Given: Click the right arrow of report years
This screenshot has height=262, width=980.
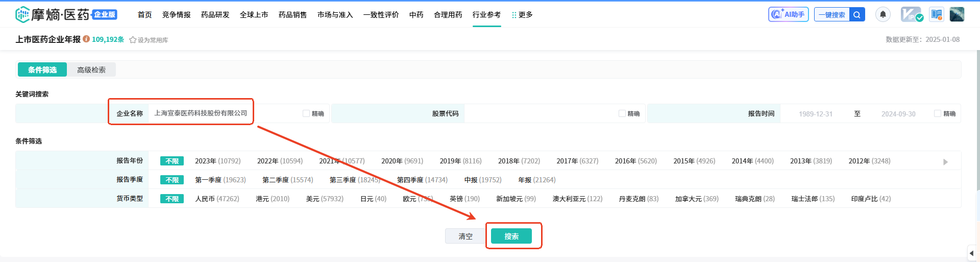Looking at the screenshot, I should pos(945,161).
